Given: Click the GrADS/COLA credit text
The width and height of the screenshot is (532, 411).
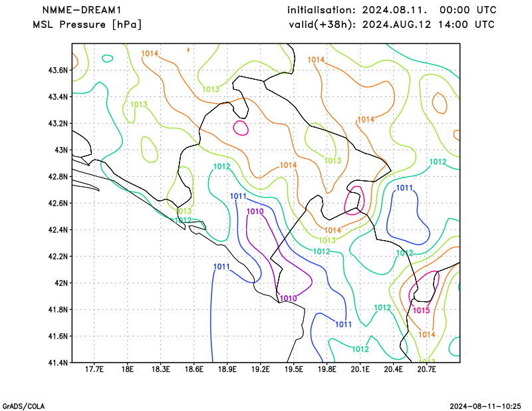Looking at the screenshot, I should (x=23, y=406).
